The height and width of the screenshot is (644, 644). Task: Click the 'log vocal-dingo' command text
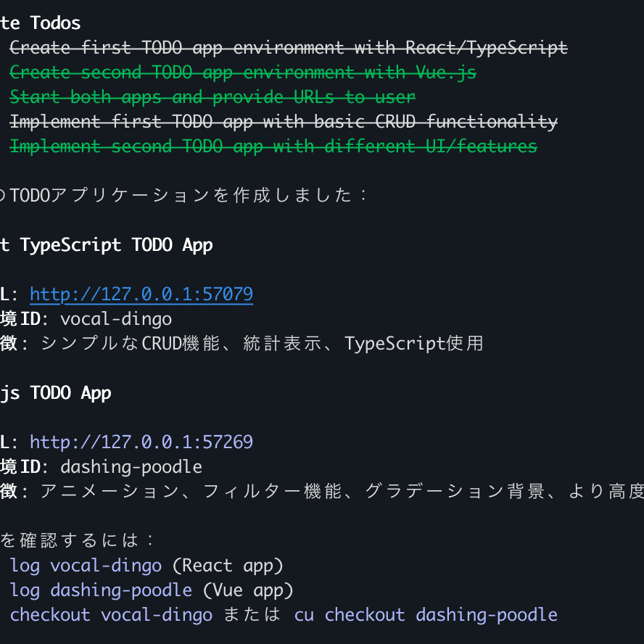(x=86, y=566)
